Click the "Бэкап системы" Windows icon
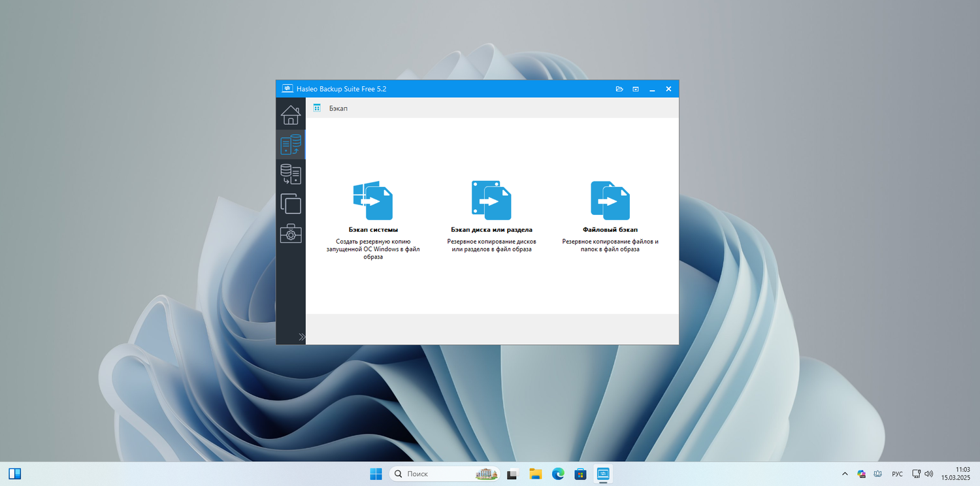Image resolution: width=980 pixels, height=486 pixels. click(372, 201)
